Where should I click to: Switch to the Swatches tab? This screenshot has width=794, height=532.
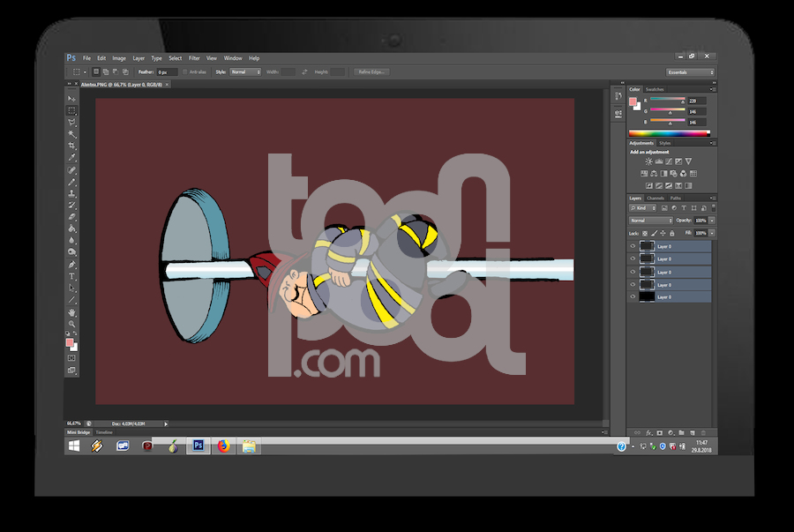pos(655,89)
